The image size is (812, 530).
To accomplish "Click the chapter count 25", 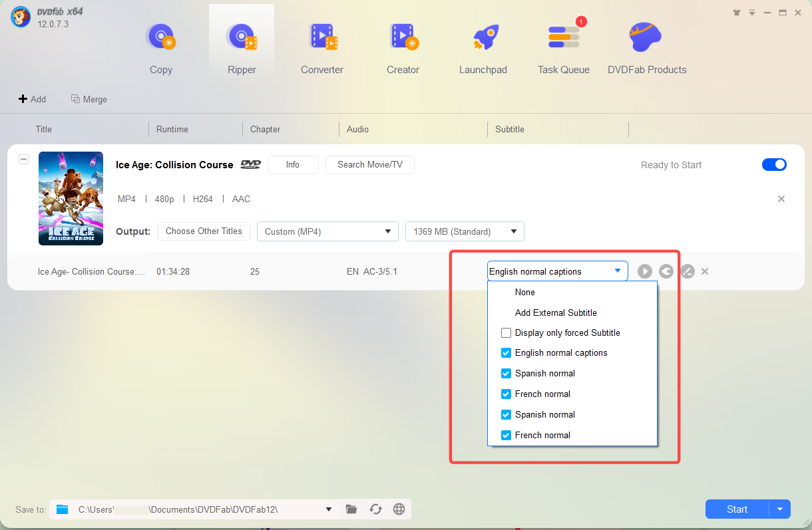I will [255, 271].
